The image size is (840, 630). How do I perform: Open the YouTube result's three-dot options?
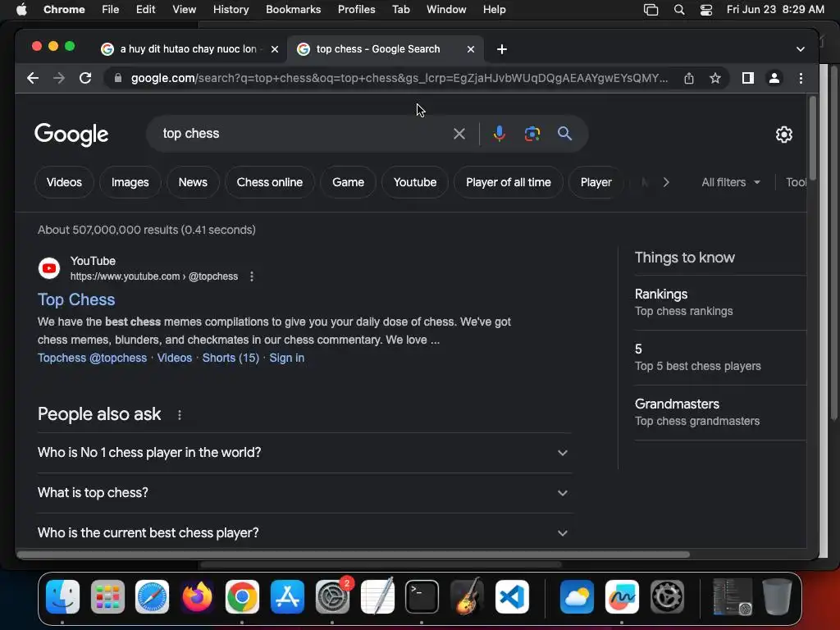coord(252,276)
